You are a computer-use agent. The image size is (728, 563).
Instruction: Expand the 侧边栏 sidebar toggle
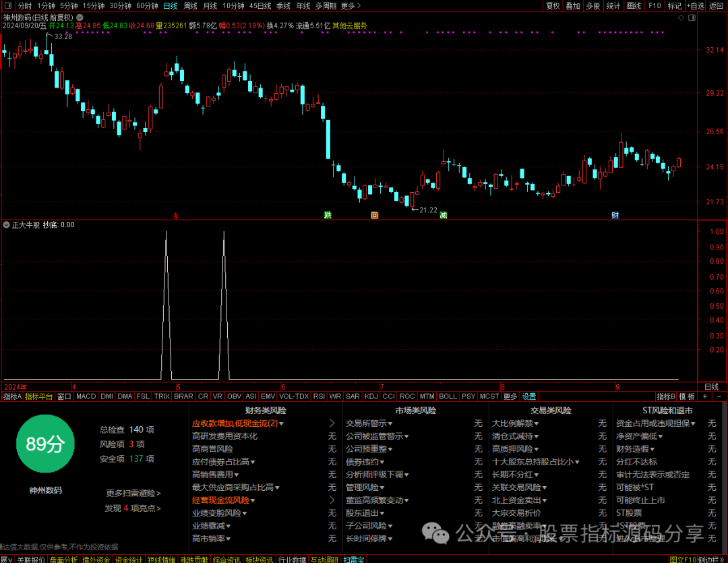click(x=712, y=559)
